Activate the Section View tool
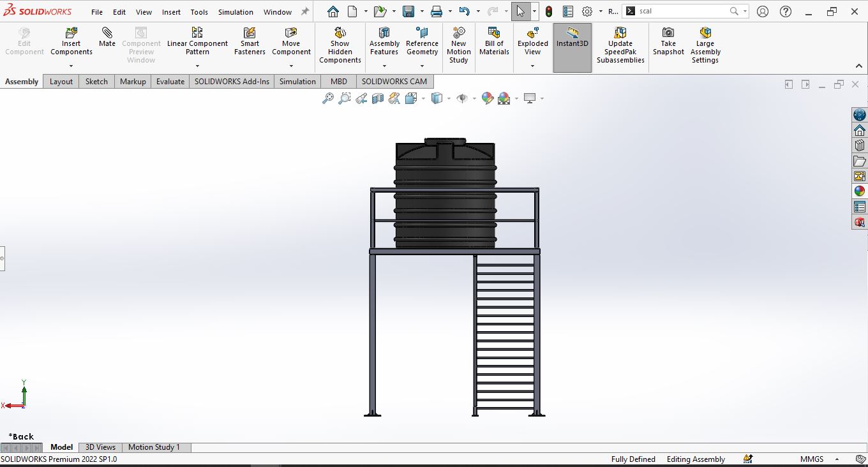This screenshot has height=467, width=868. (378, 98)
